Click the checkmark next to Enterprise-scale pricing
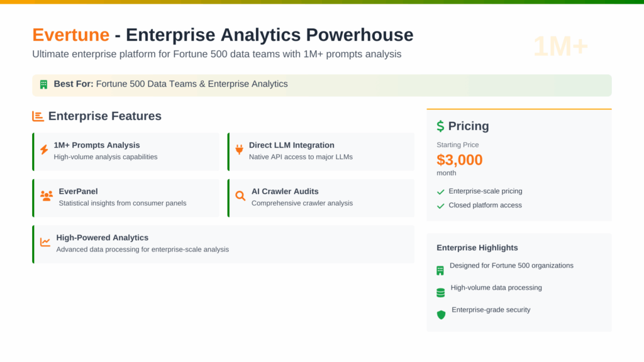The height and width of the screenshot is (362, 644). click(441, 192)
